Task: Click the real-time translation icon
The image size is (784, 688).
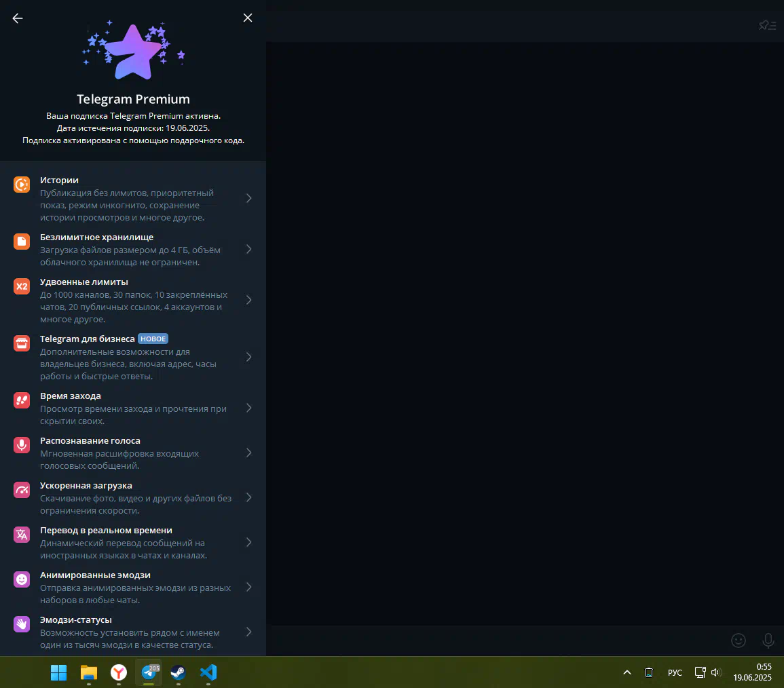Action: coord(22,535)
